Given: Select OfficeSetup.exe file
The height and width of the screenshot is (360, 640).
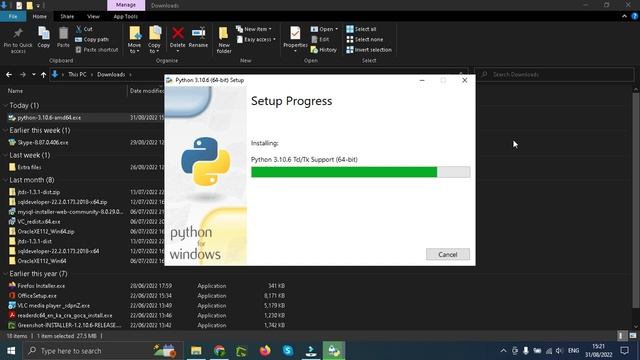Looking at the screenshot, I should click(37, 296).
